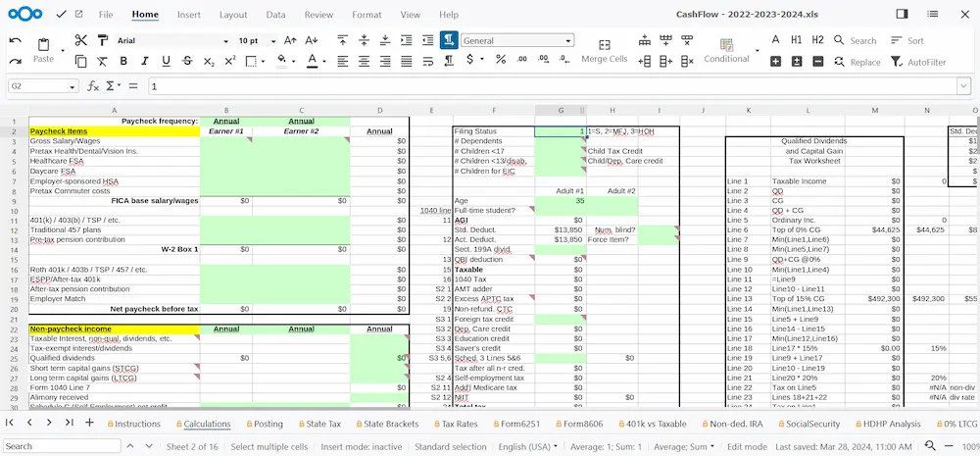Image resolution: width=980 pixels, height=456 pixels.
Task: Toggle Underline formatting
Action: tap(166, 62)
